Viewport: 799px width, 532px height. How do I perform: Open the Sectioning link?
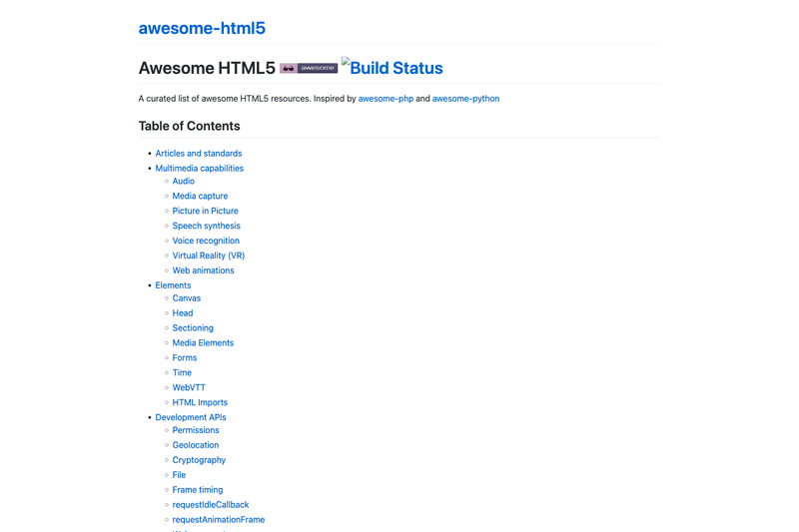click(193, 327)
